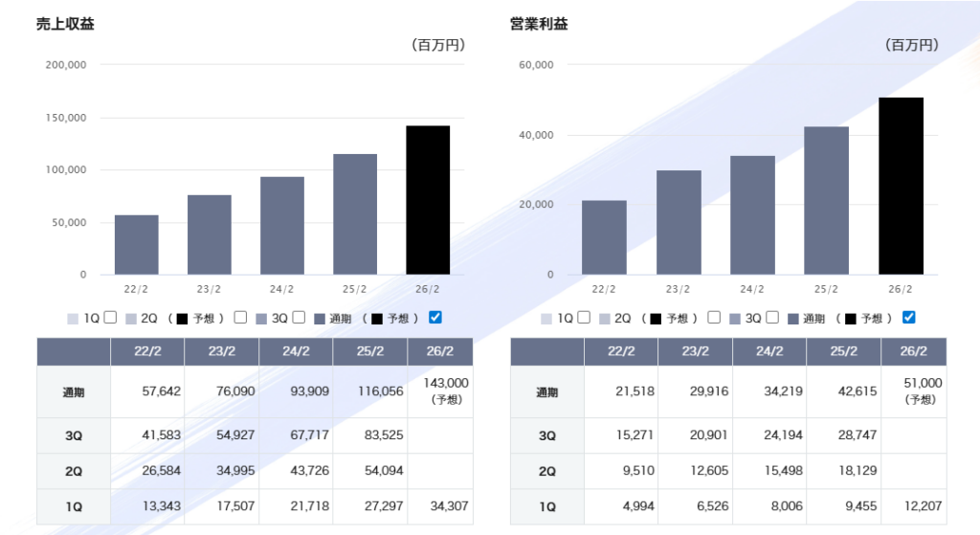Check the 3Q box under the 営業利益 chart
This screenshot has height=535, width=980.
(772, 318)
